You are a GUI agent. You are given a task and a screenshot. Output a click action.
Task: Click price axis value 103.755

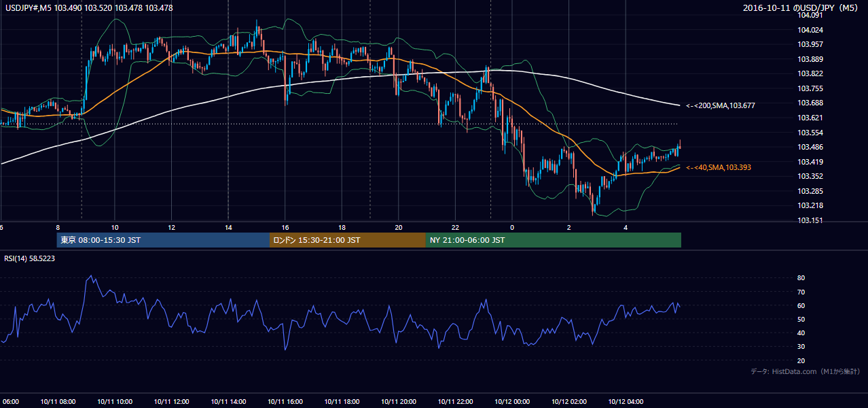(810, 88)
